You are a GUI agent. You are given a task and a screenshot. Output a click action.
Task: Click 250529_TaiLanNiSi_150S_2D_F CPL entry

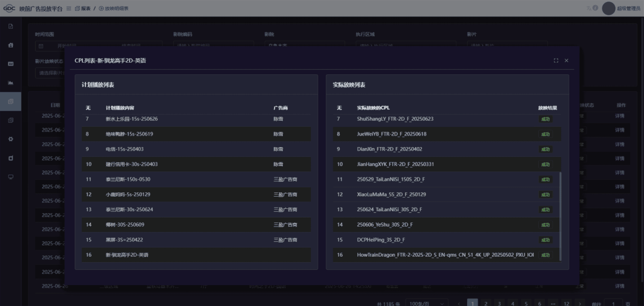[x=391, y=179]
